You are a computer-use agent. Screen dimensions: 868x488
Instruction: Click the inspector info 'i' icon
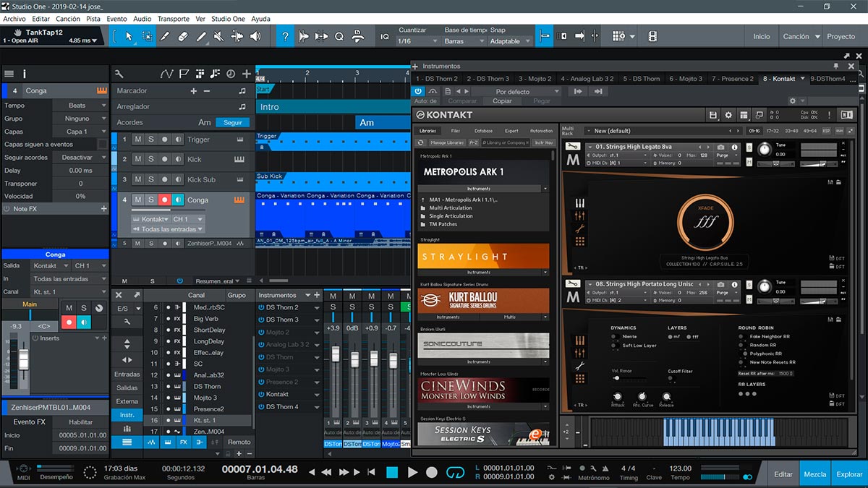25,74
